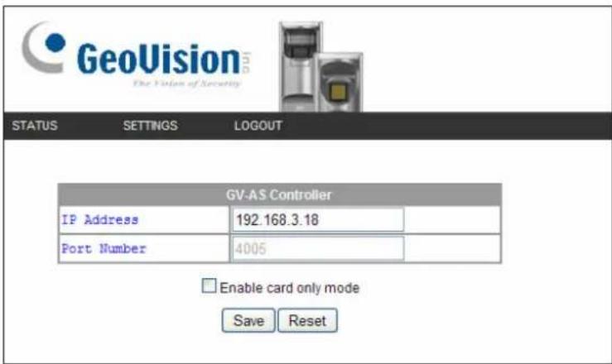Open the STATUS menu
This screenshot has height=364, width=612.
(34, 126)
